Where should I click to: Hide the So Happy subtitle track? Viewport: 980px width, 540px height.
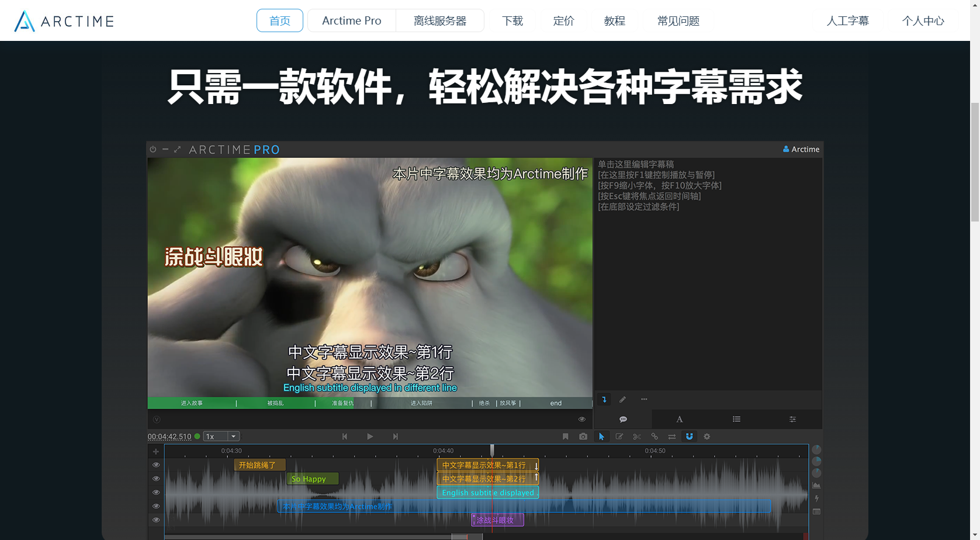tap(156, 479)
